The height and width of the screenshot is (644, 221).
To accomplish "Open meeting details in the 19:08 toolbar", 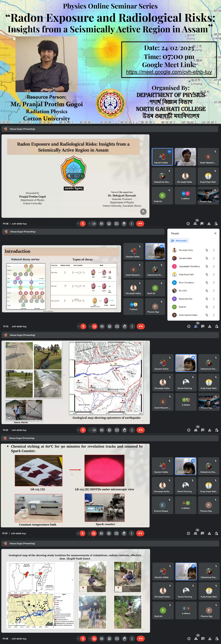I will (x=188, y=224).
